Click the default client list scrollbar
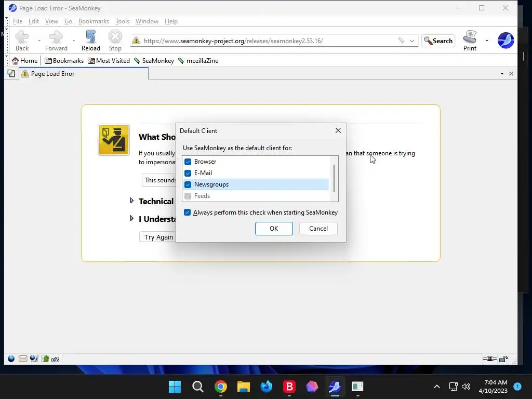The width and height of the screenshot is (532, 399). pyautogui.click(x=334, y=179)
